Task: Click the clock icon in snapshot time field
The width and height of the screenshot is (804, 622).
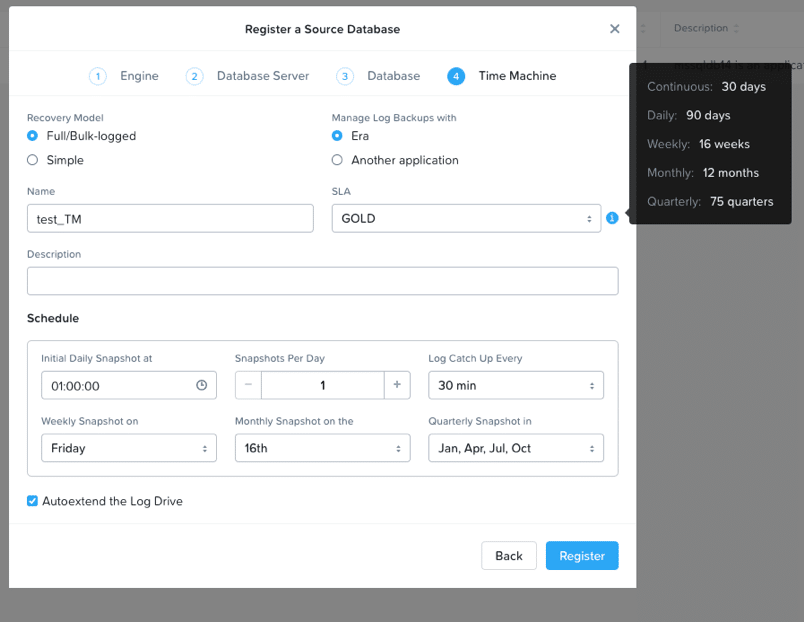Action: 202,385
